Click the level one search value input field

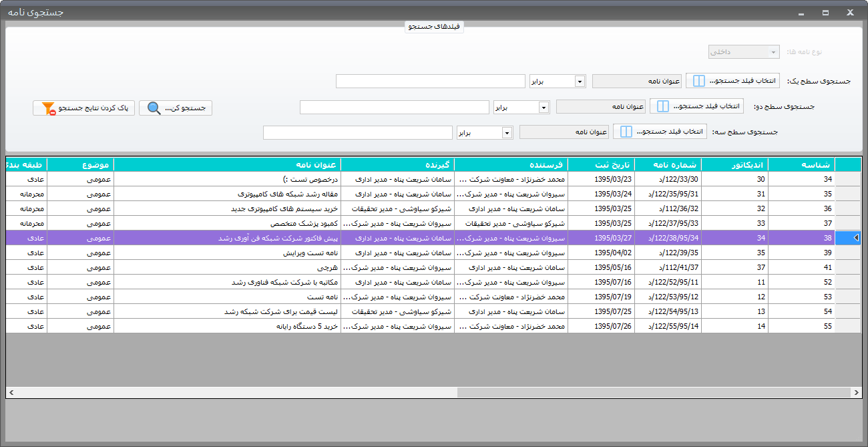431,81
